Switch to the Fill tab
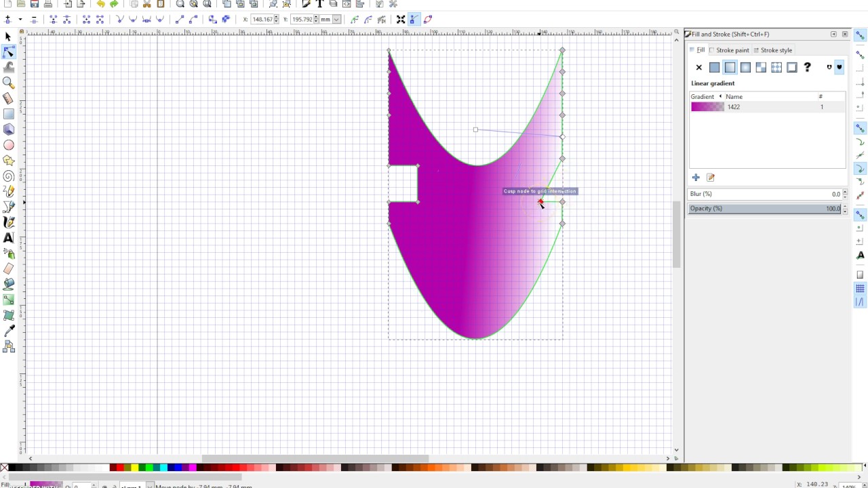868x488 pixels. 697,50
